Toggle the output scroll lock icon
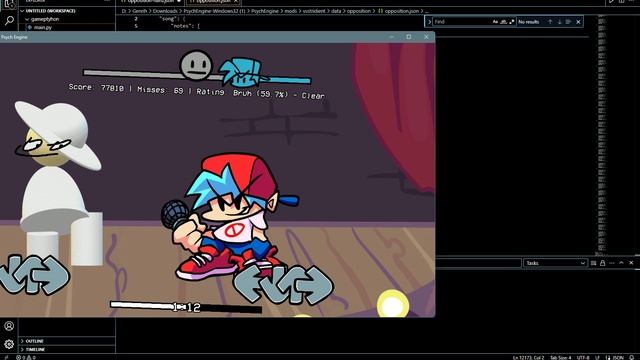Screen dimensions: 640x360 [x=602, y=263]
